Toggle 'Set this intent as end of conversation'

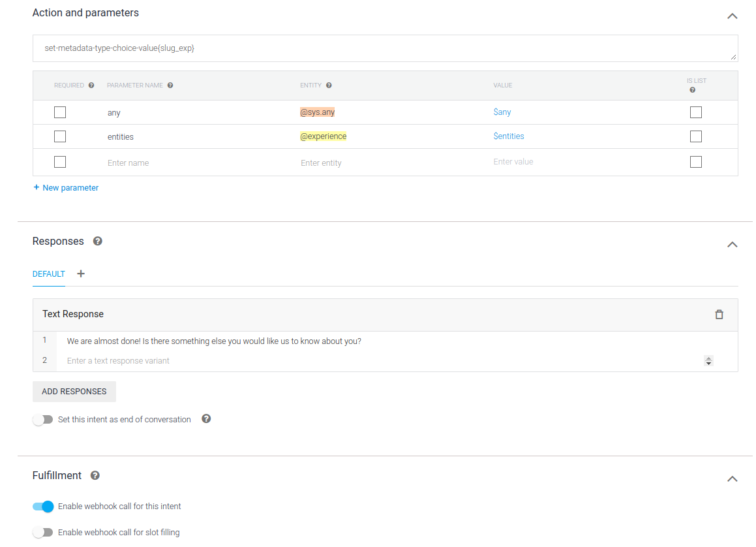coord(43,420)
